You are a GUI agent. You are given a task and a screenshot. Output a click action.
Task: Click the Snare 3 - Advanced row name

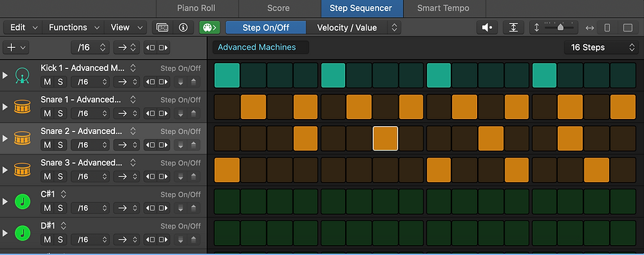[x=81, y=162]
